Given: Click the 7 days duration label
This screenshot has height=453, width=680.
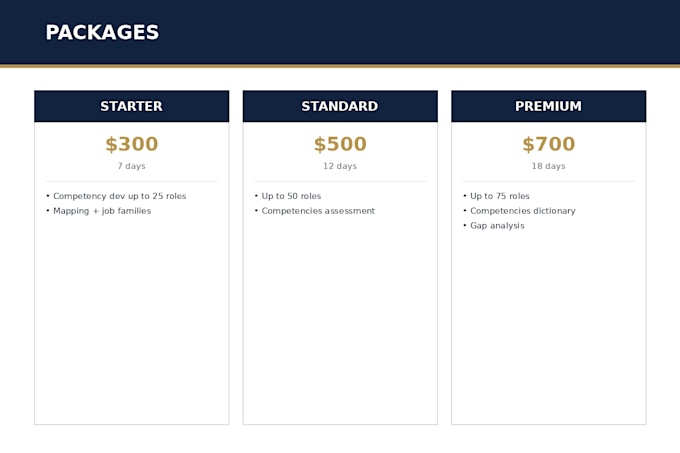Looking at the screenshot, I should pyautogui.click(x=131, y=166).
